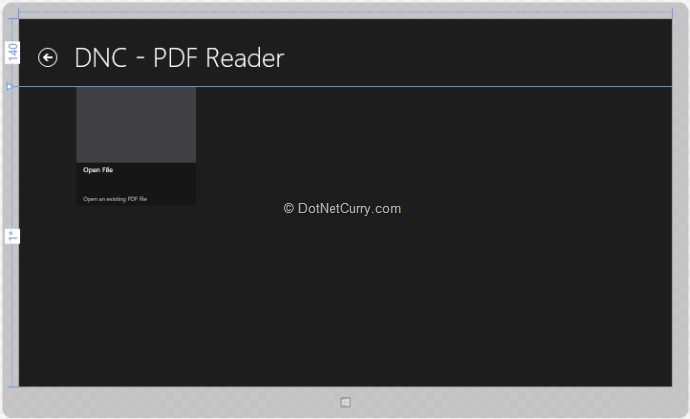Open the Open File tile thumbnail
Viewport: 690px width, 419px height.
pos(136,125)
